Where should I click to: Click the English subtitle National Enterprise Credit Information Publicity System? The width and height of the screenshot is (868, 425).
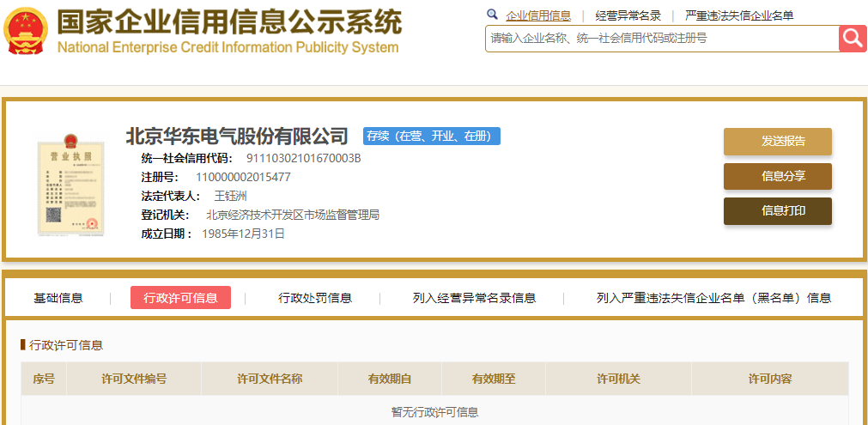point(228,47)
